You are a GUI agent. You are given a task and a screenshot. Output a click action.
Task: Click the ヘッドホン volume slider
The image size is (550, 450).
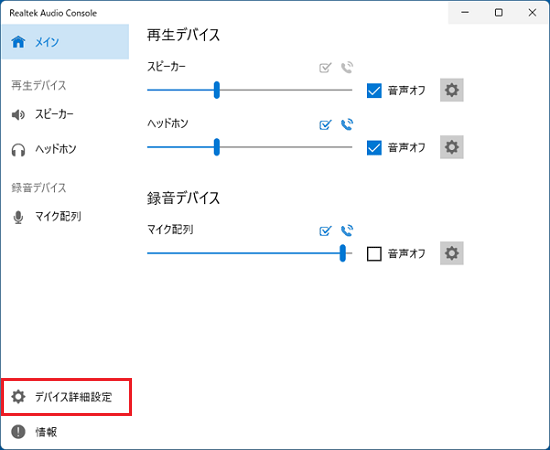point(249,147)
